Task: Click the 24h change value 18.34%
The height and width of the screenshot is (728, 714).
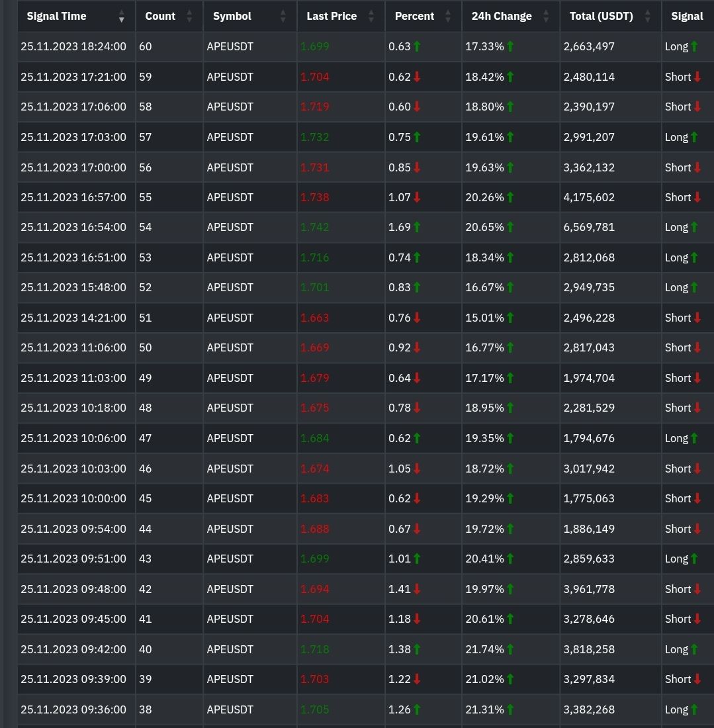Action: click(484, 257)
